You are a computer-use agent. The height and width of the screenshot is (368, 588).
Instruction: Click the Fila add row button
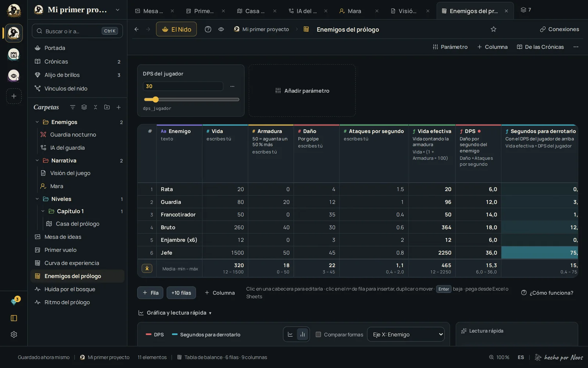(150, 293)
